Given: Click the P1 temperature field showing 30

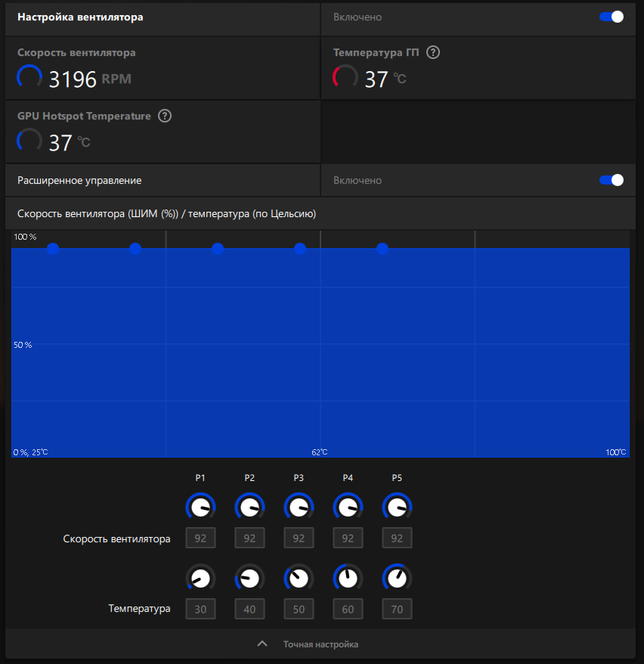Looking at the screenshot, I should 200,609.
